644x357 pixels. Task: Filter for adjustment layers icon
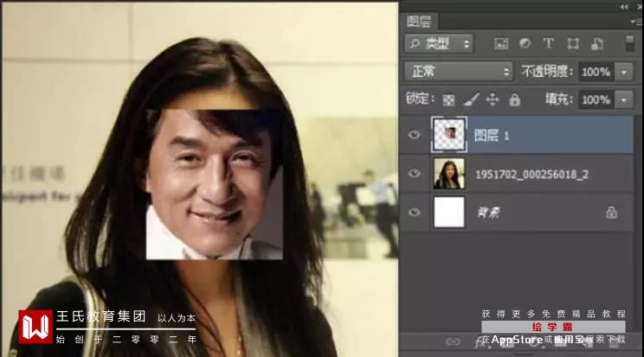[525, 43]
